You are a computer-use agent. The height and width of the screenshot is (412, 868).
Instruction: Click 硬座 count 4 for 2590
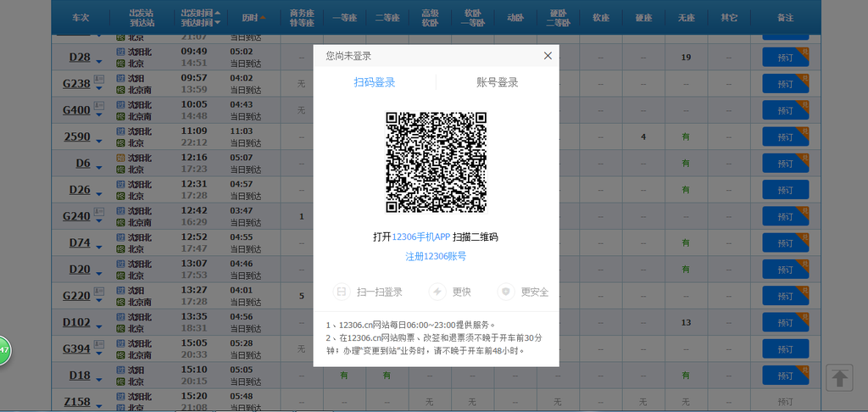point(643,136)
